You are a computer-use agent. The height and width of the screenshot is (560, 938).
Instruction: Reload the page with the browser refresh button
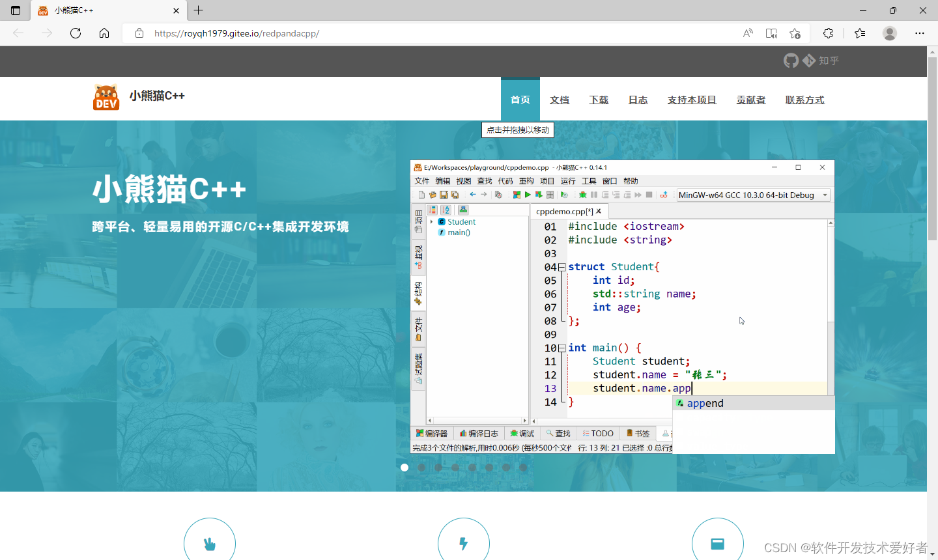click(76, 33)
